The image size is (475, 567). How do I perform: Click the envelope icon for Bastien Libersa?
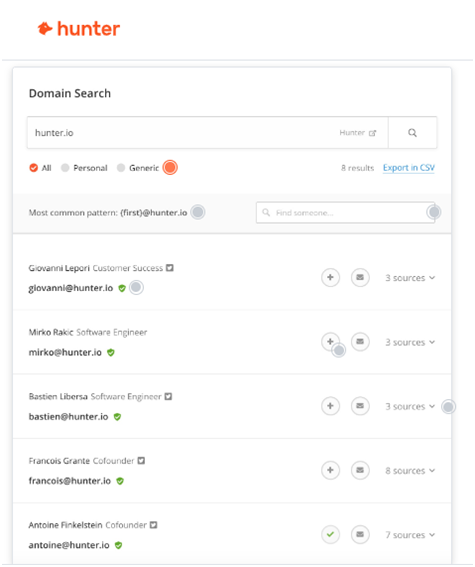(x=360, y=406)
